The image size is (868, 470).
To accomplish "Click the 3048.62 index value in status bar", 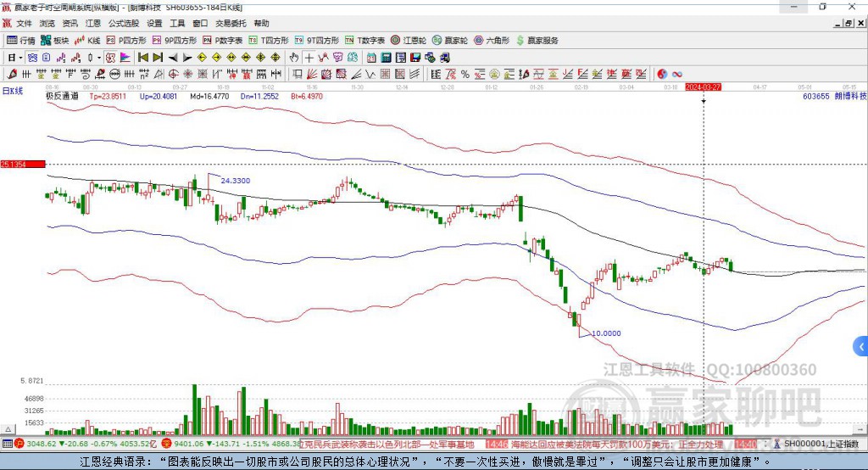I will [x=42, y=444].
